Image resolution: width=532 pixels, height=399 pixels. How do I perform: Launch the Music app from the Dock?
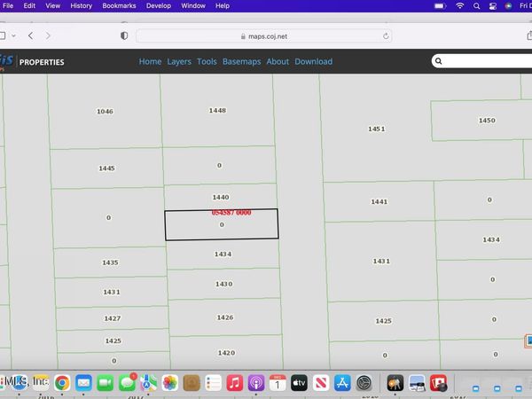[x=234, y=383]
